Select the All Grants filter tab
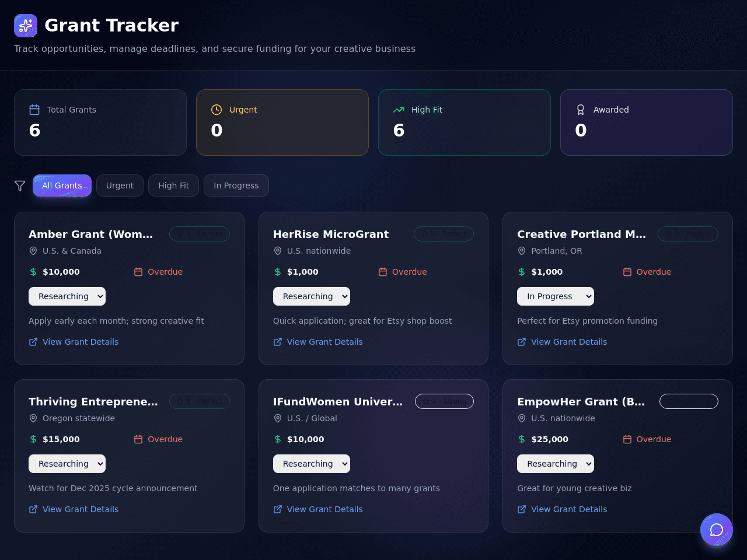 62,185
